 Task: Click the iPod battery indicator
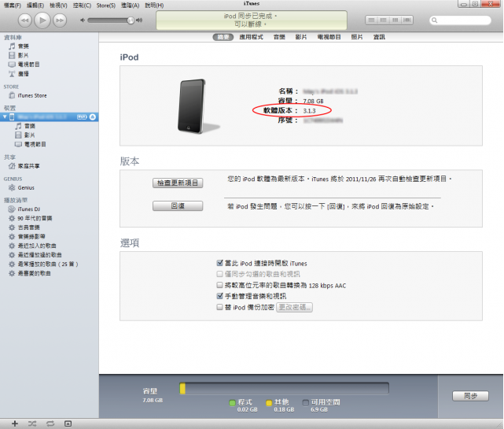pos(82,116)
